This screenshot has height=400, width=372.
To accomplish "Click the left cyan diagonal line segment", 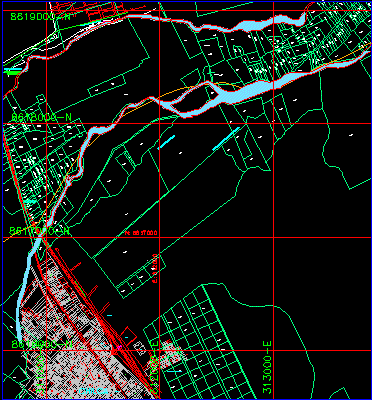I will pos(166,142).
